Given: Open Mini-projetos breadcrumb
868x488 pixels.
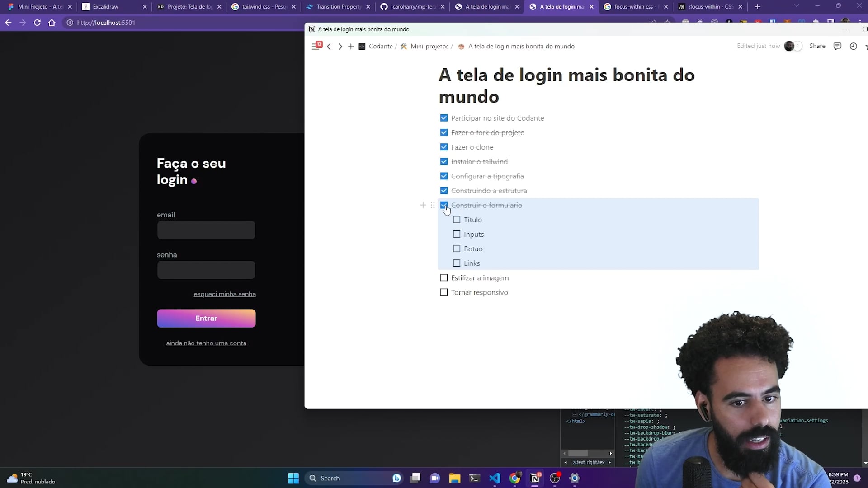Looking at the screenshot, I should coord(429,47).
